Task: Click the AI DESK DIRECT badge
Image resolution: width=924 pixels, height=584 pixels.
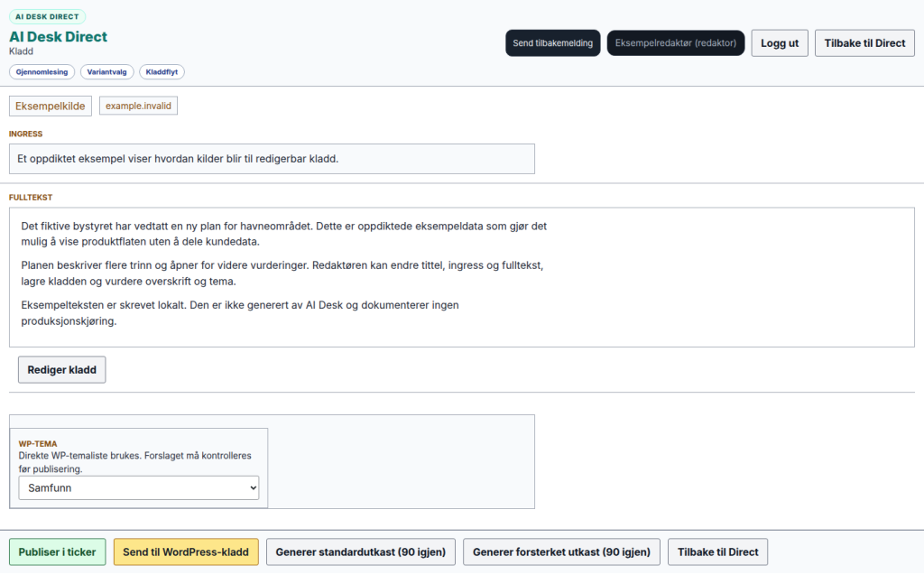Action: [x=47, y=16]
